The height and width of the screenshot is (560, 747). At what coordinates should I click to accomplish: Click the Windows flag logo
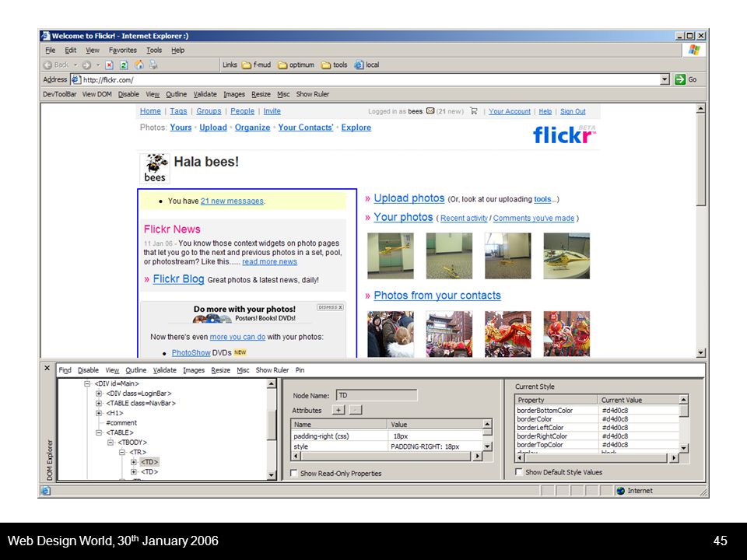tap(694, 50)
